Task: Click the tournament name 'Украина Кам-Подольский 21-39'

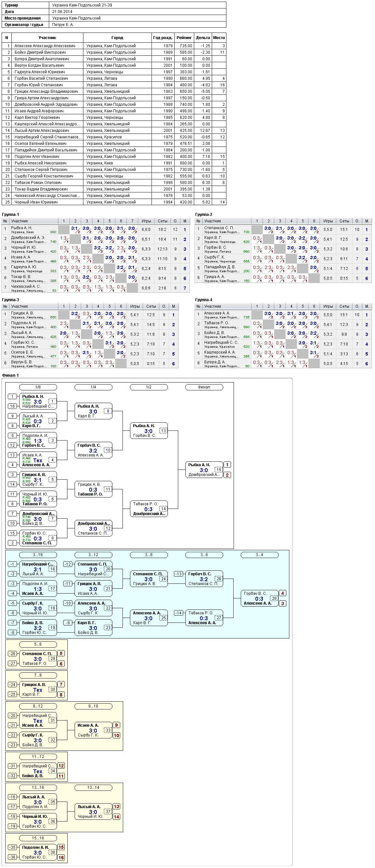Action: coord(82,5)
